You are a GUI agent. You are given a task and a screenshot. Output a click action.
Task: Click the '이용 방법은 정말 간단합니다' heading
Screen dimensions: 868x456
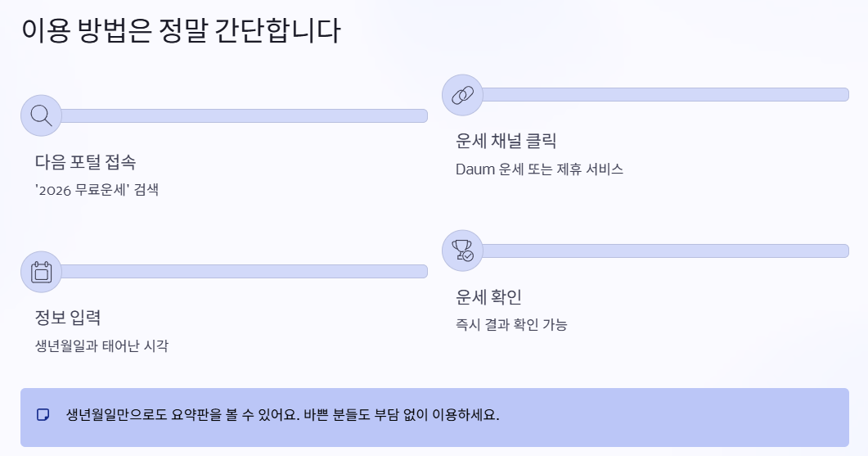(x=181, y=30)
